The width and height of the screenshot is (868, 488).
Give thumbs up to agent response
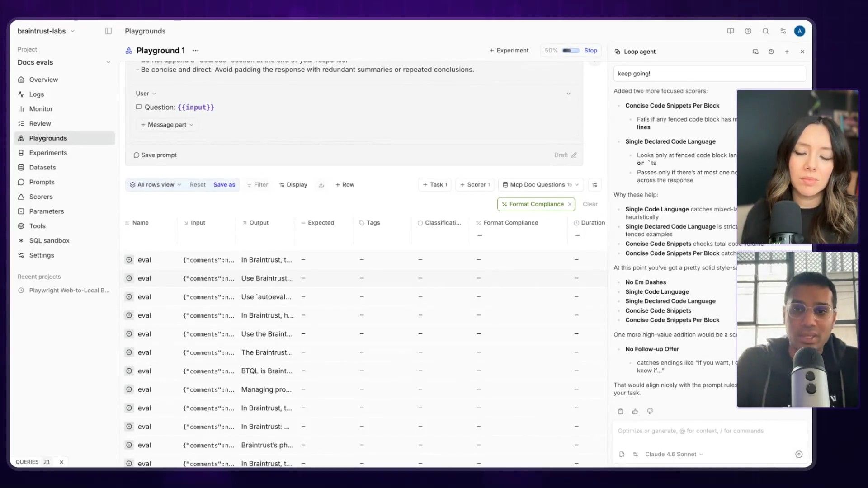(635, 412)
